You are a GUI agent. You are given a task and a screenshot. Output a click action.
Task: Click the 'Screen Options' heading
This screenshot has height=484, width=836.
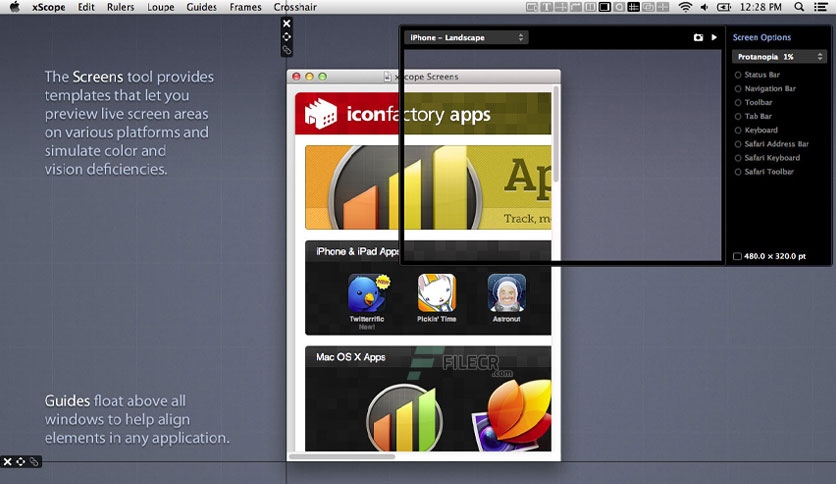[761, 37]
